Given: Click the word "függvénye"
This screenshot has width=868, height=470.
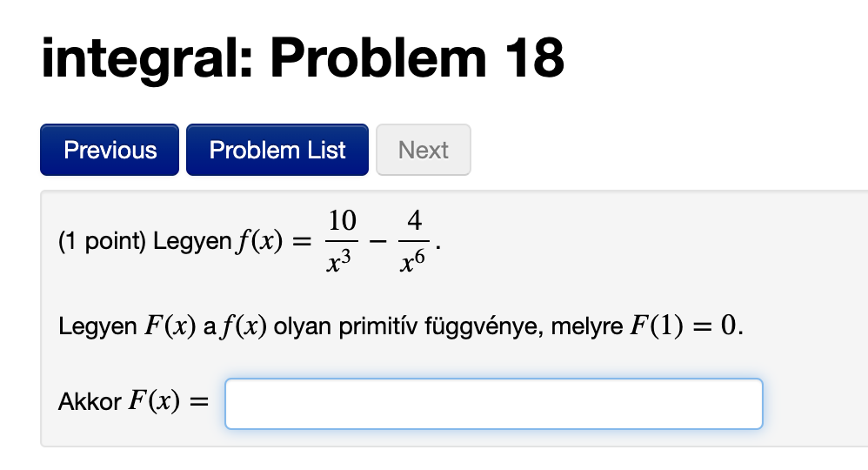Looking at the screenshot, I should (486, 327).
